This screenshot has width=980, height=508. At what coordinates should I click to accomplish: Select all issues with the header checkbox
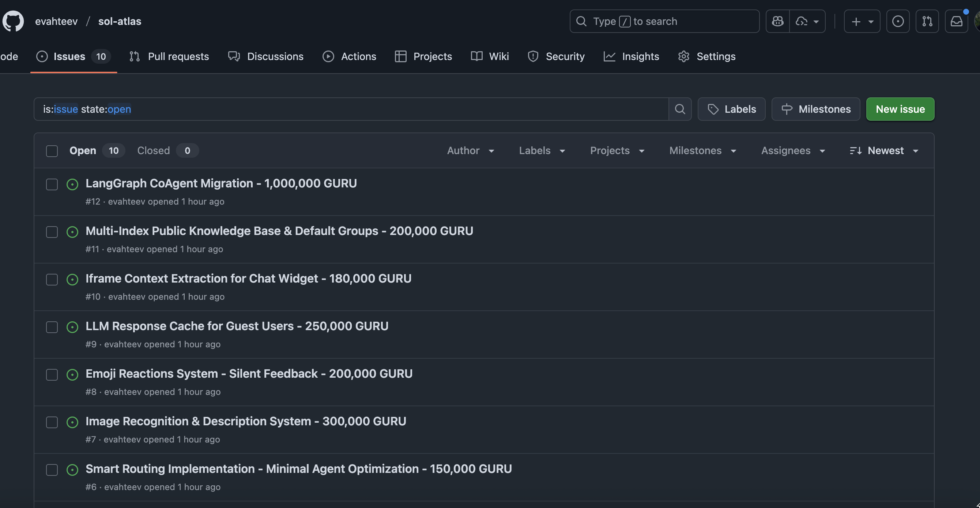52,151
